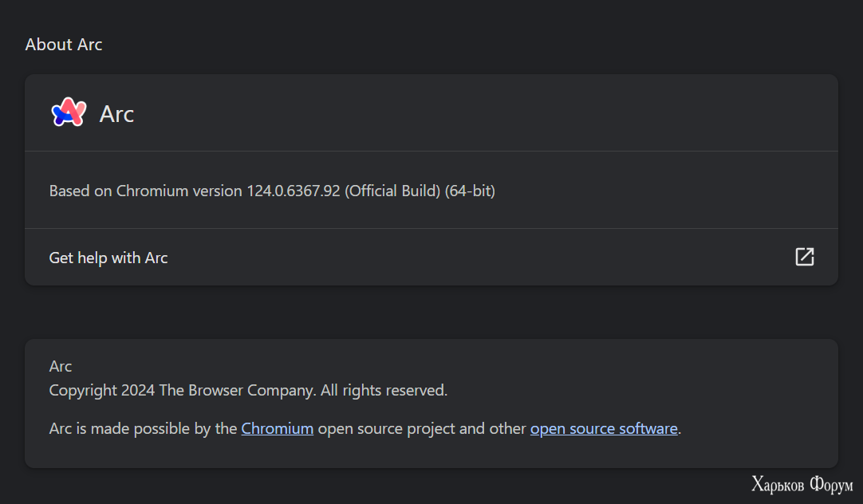Click the (64-bit) build label

pos(470,191)
